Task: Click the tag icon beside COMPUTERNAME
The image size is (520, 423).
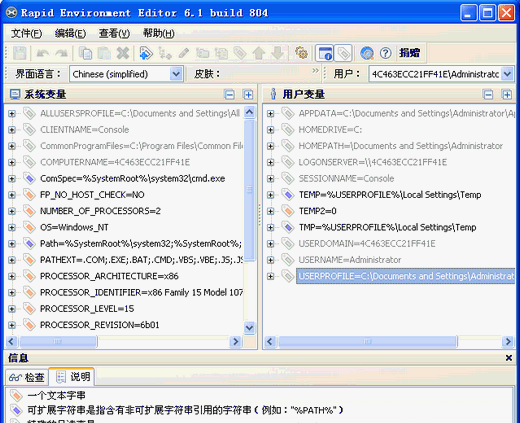Action: click(29, 162)
